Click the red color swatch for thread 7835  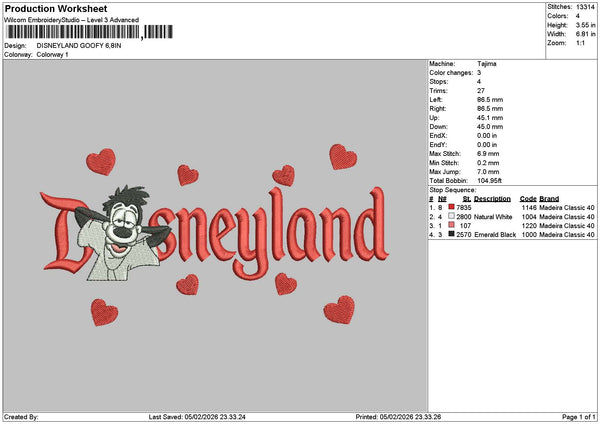(x=452, y=207)
